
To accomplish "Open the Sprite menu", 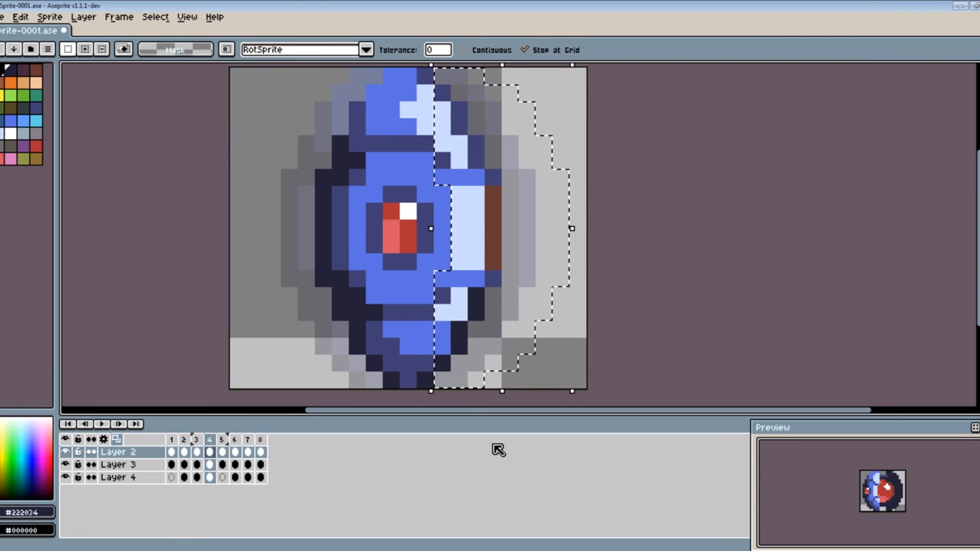I will pos(50,17).
